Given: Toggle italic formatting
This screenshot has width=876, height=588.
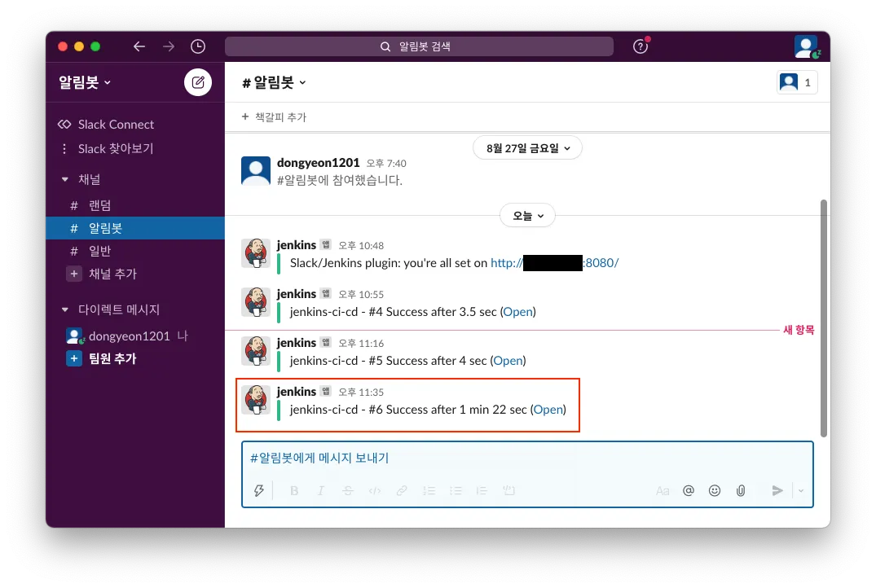Looking at the screenshot, I should [x=321, y=490].
